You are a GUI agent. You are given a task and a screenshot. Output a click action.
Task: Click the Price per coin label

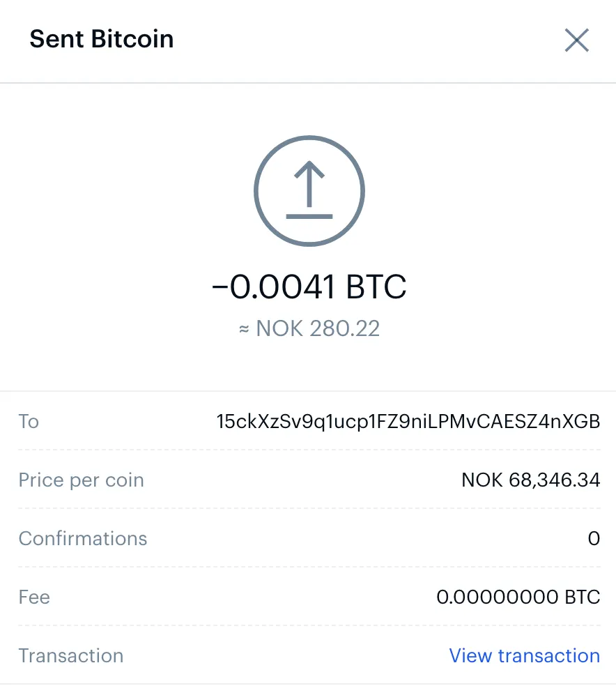tap(81, 480)
